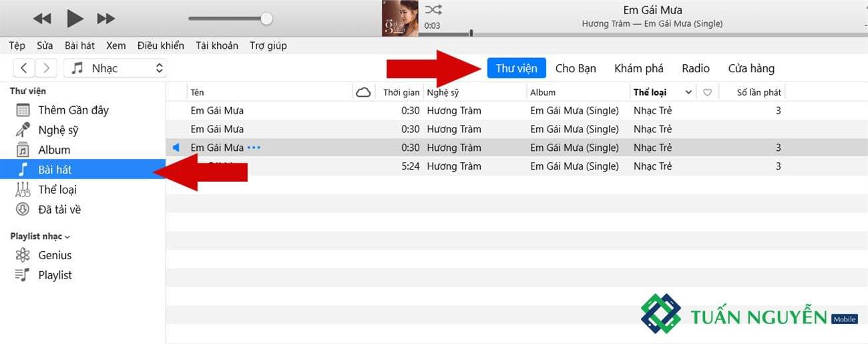Open the Tài khoản menu
Screen dimensions: 868x344
[216, 45]
